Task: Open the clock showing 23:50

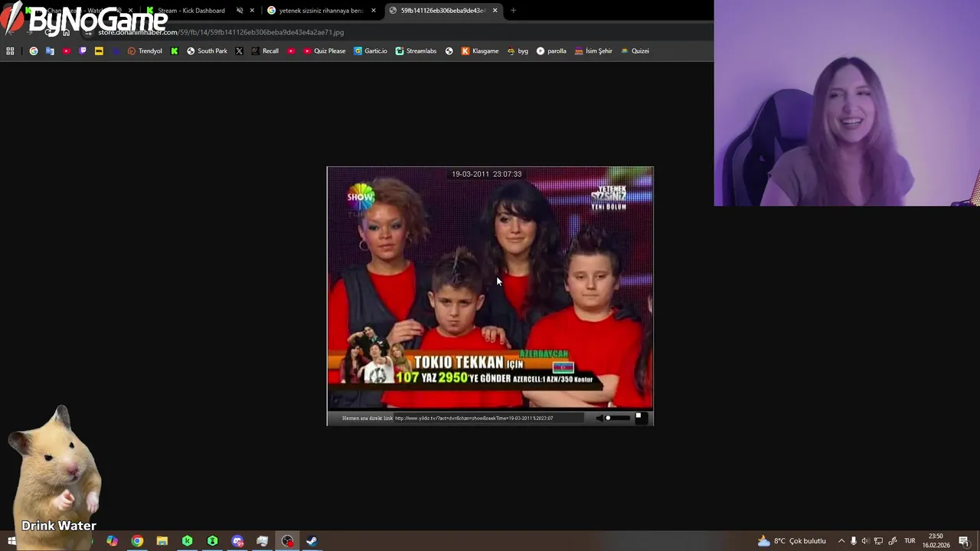Action: 936,541
